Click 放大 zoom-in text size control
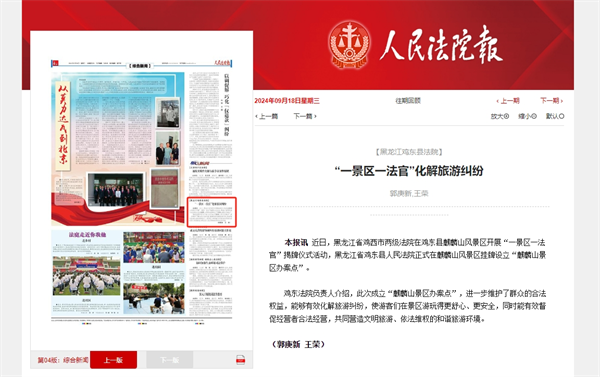The image size is (600, 377). pyautogui.click(x=500, y=116)
